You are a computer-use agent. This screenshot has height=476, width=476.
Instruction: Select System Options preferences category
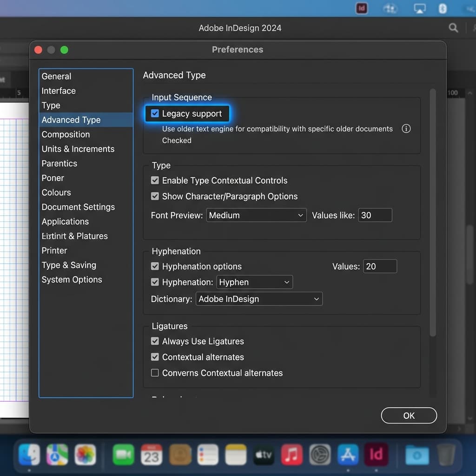86,279
